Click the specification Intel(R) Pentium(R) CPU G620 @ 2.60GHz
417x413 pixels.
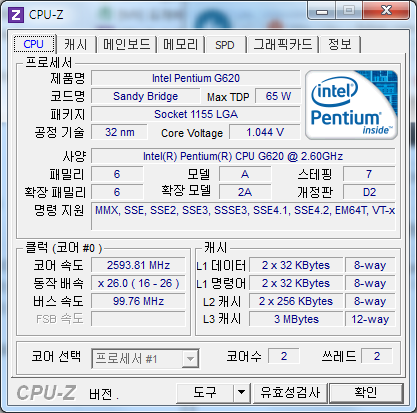[x=243, y=156]
